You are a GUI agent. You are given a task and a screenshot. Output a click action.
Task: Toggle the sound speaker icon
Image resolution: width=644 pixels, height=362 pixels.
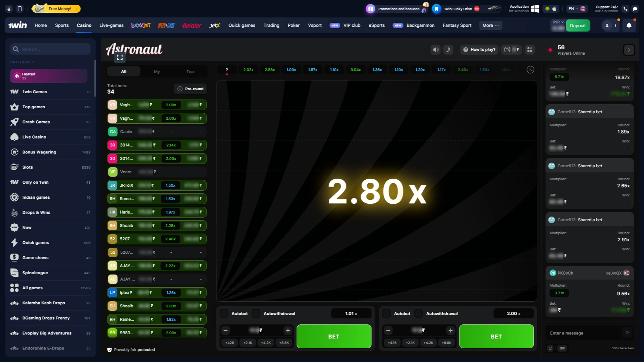(x=435, y=50)
